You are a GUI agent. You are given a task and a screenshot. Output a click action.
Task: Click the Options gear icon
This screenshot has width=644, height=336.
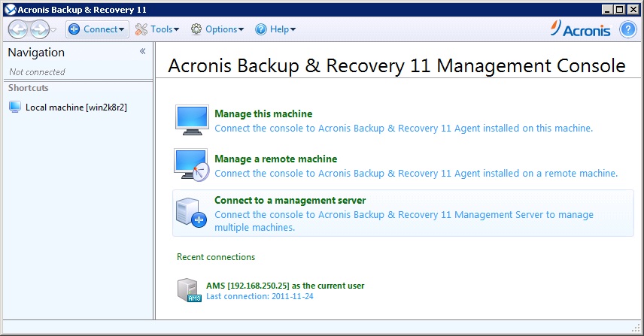(x=196, y=29)
